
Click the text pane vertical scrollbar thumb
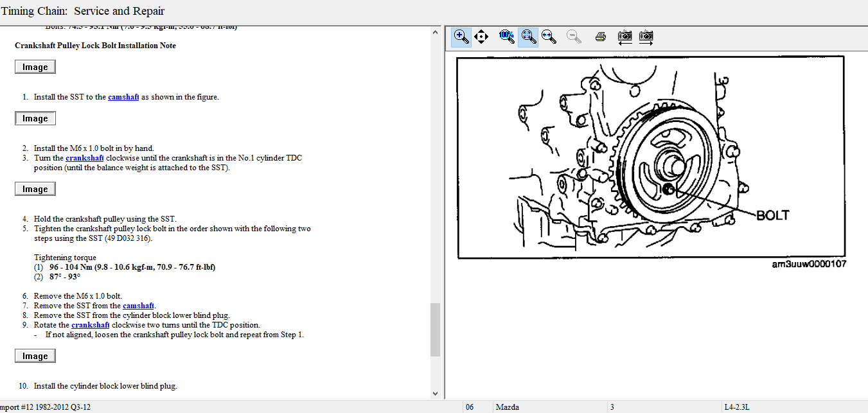435,330
